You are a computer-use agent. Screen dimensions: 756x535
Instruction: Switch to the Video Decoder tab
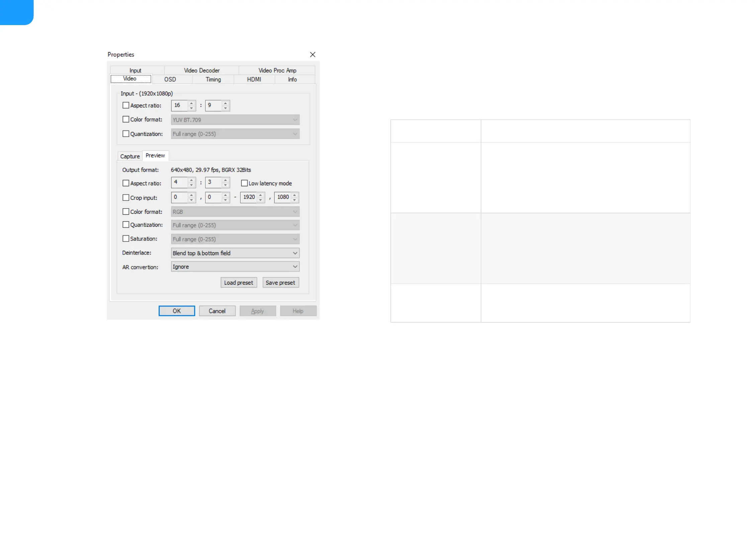pos(201,71)
